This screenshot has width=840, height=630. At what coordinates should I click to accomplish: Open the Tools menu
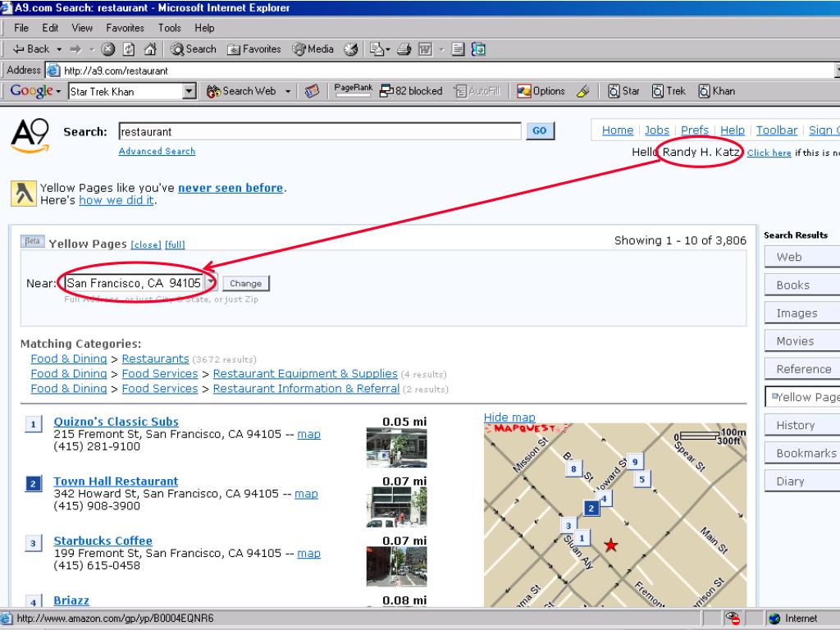169,28
